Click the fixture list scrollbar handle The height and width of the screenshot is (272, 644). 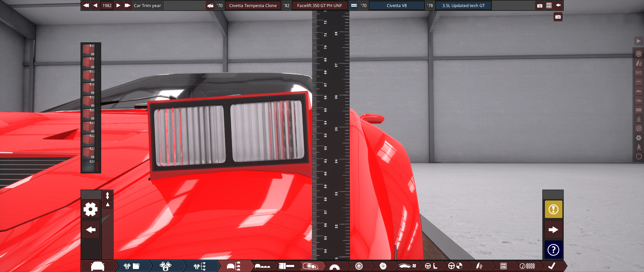pyautogui.click(x=97, y=166)
